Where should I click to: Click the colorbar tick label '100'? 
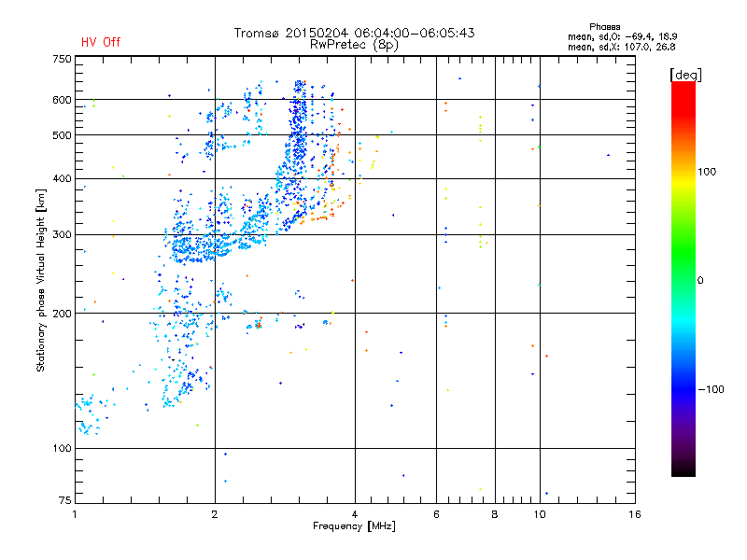point(707,172)
